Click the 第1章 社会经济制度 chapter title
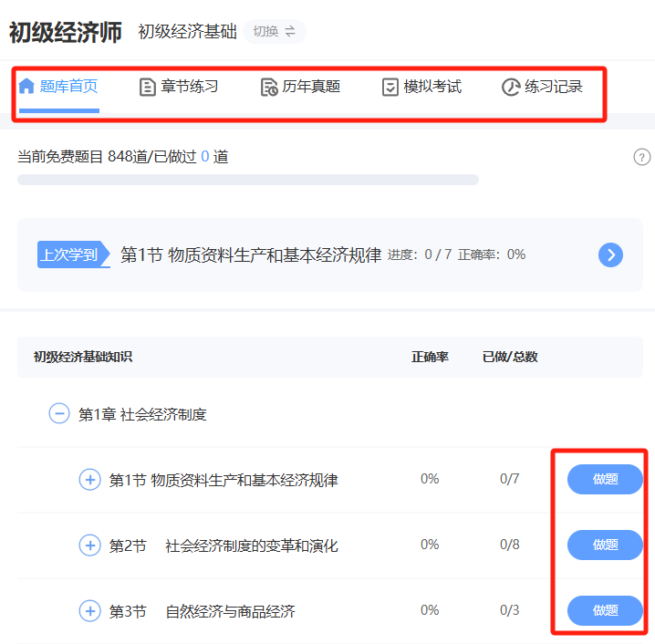 tap(142, 414)
